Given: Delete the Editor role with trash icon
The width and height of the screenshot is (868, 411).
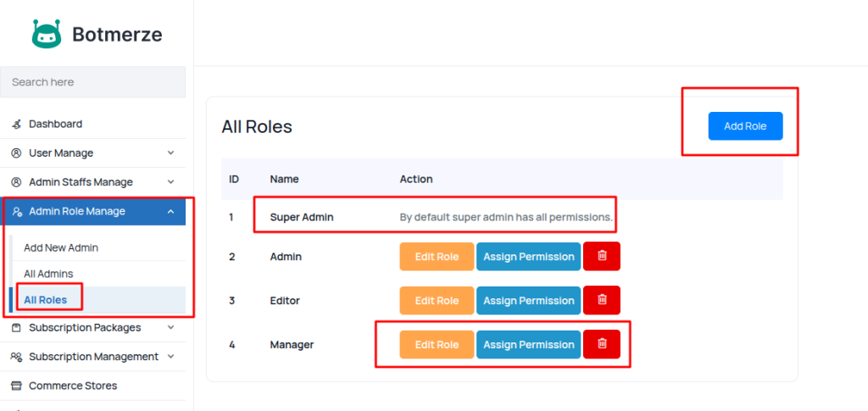Looking at the screenshot, I should [602, 300].
